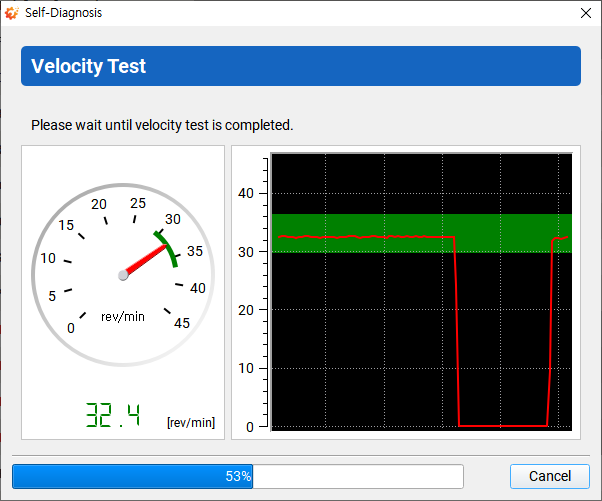Click the flat zero section of the red trace
This screenshot has width=602, height=501.
point(502,426)
